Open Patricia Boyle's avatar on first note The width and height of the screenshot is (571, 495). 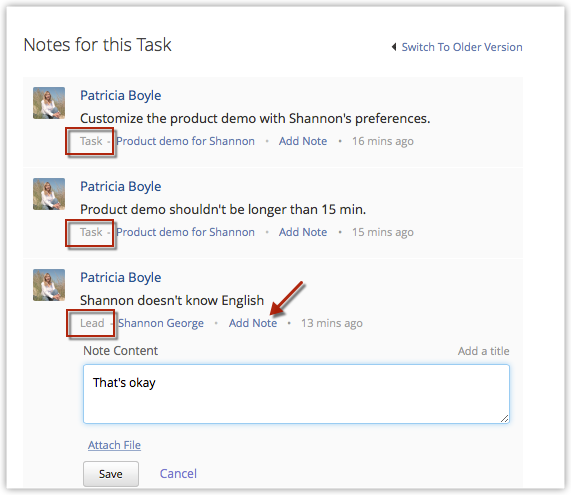49,103
